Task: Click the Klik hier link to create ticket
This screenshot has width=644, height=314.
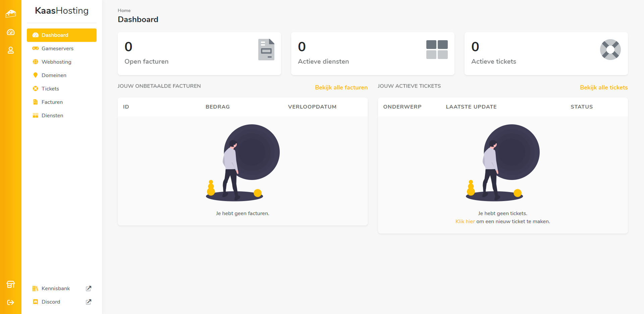Action: pos(465,222)
